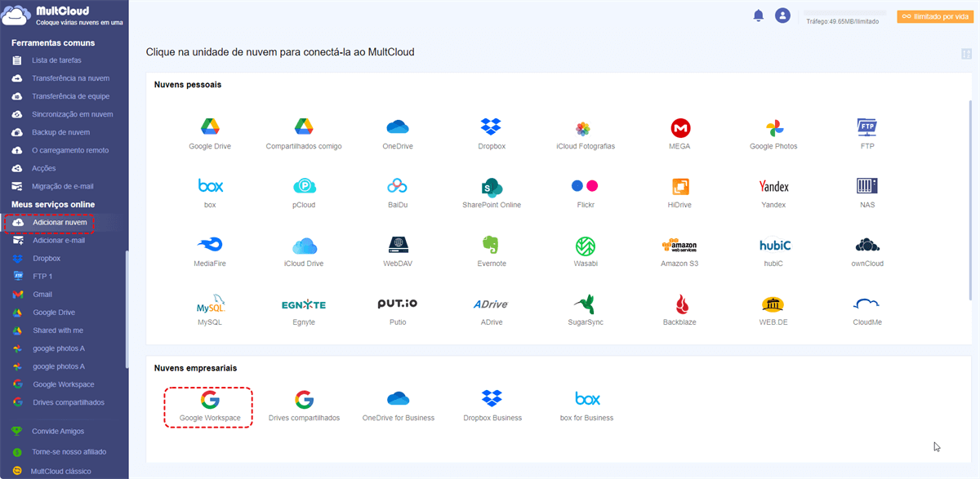Select the HiDrive cloud
The width and height of the screenshot is (980, 479).
[x=680, y=186]
